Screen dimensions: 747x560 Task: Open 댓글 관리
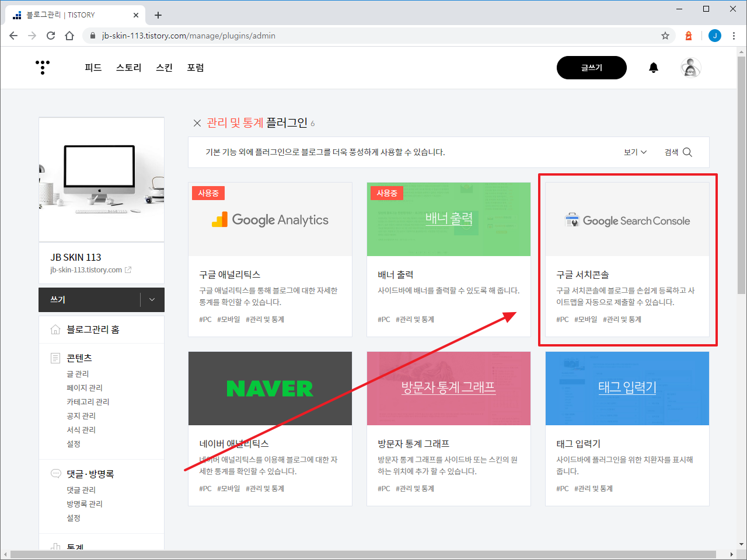click(x=81, y=490)
